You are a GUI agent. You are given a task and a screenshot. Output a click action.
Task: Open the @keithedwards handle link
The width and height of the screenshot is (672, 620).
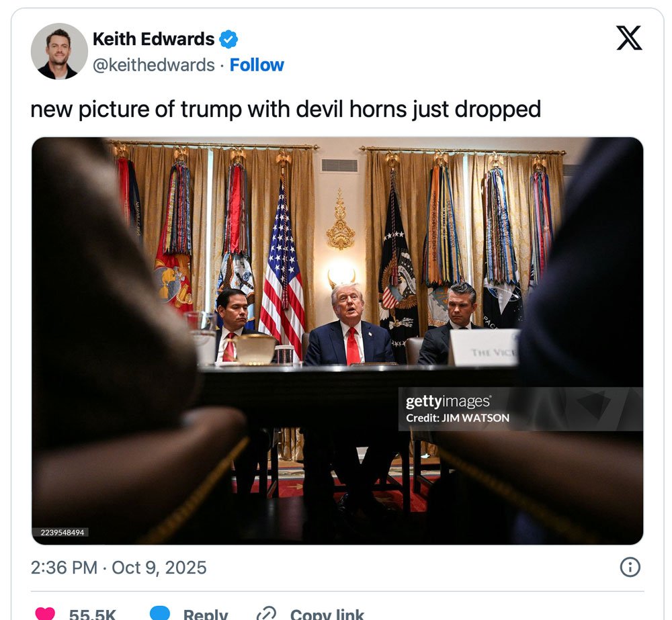(x=153, y=65)
